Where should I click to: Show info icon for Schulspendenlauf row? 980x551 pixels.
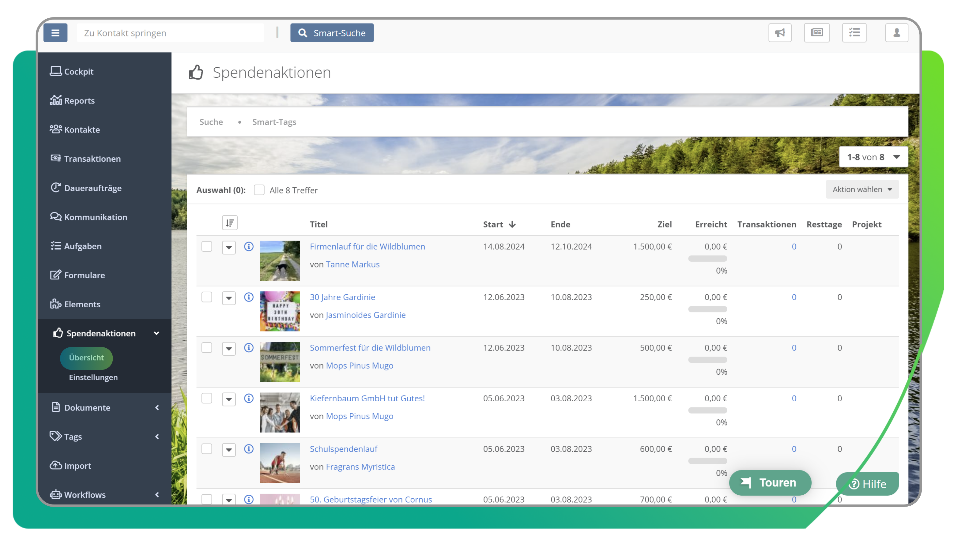(x=249, y=449)
